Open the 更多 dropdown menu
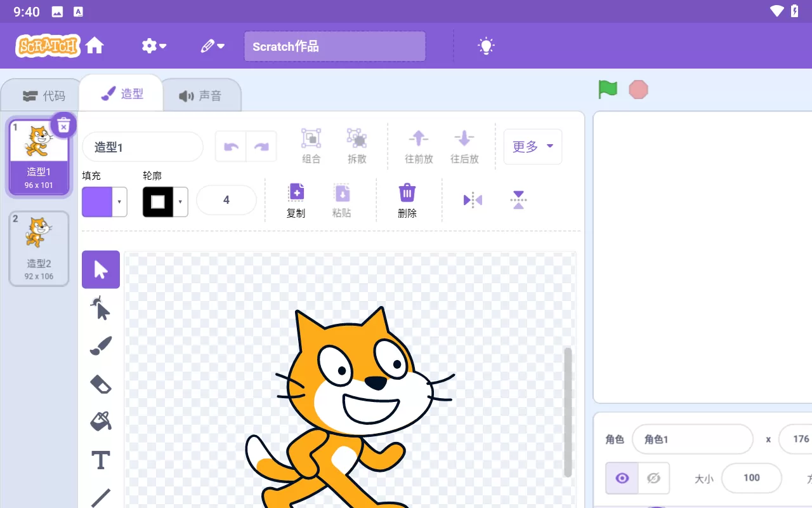812x508 pixels. (532, 147)
